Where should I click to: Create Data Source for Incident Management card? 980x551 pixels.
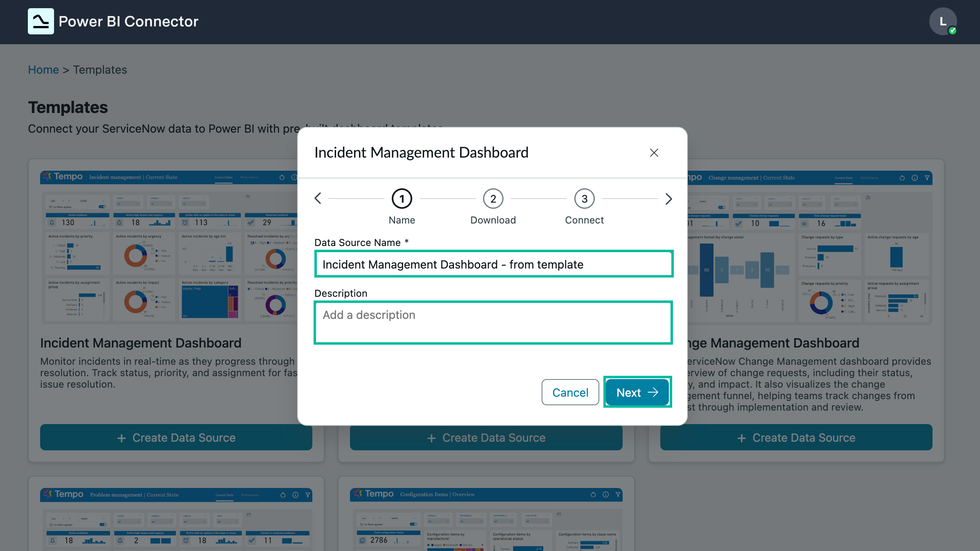(176, 438)
